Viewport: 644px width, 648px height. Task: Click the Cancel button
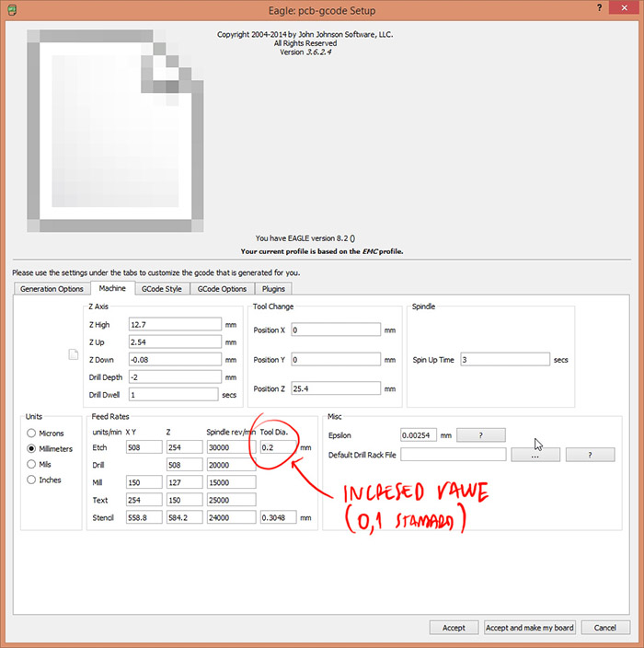tap(605, 628)
